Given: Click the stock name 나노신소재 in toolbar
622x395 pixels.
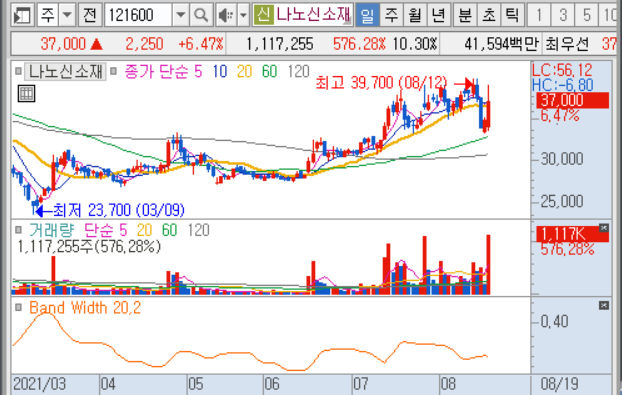Looking at the screenshot, I should (313, 15).
